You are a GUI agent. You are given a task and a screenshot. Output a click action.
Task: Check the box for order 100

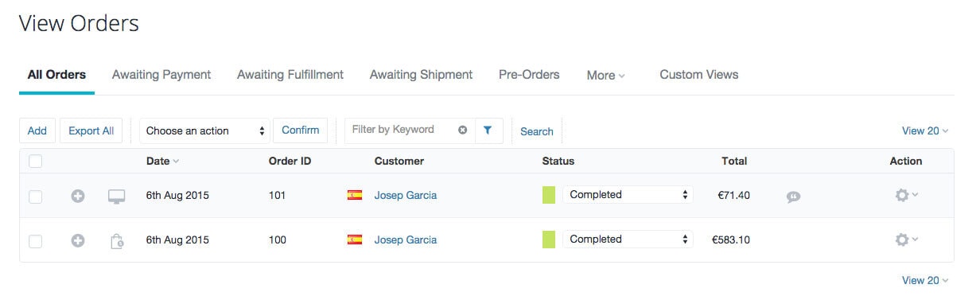click(35, 240)
